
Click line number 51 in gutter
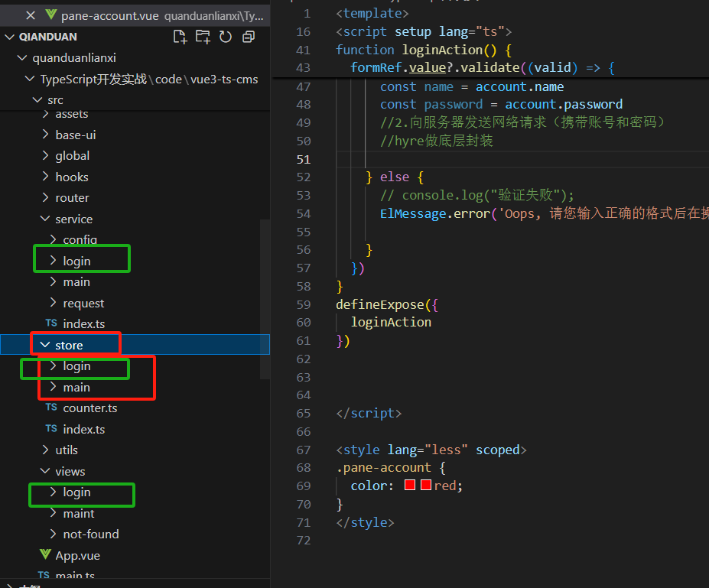pos(304,159)
